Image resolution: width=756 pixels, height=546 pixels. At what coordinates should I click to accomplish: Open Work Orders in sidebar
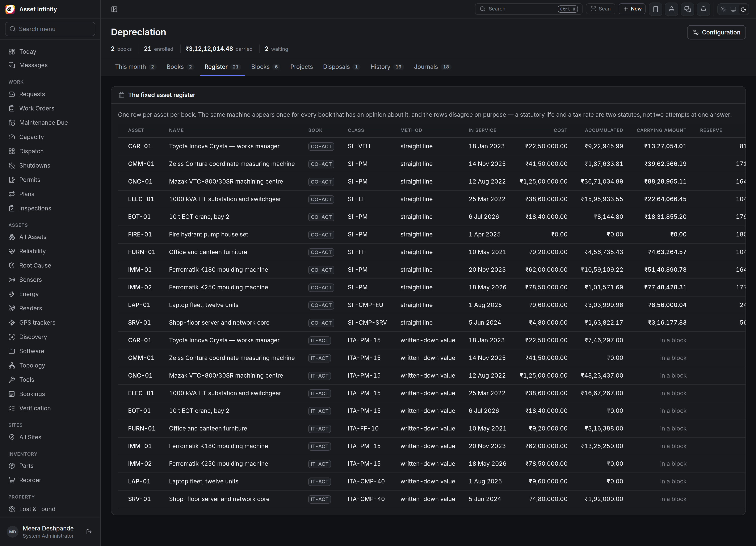click(x=50, y=108)
